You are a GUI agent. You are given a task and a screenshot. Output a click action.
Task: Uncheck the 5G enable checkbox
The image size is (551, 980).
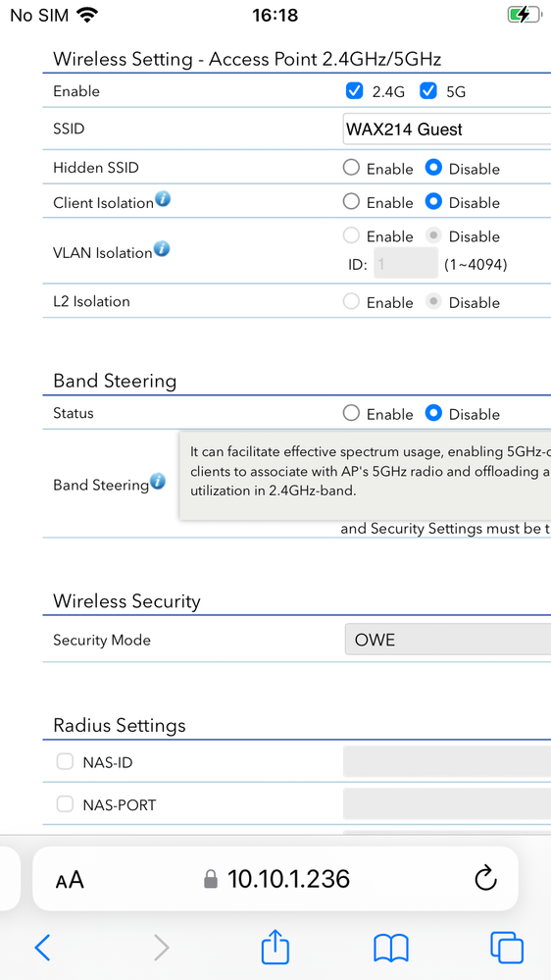coord(427,91)
